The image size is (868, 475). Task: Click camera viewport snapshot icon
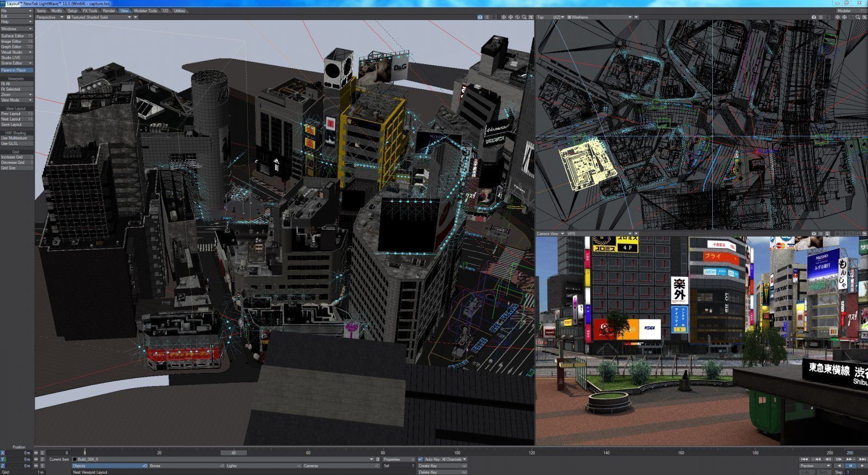(814, 234)
